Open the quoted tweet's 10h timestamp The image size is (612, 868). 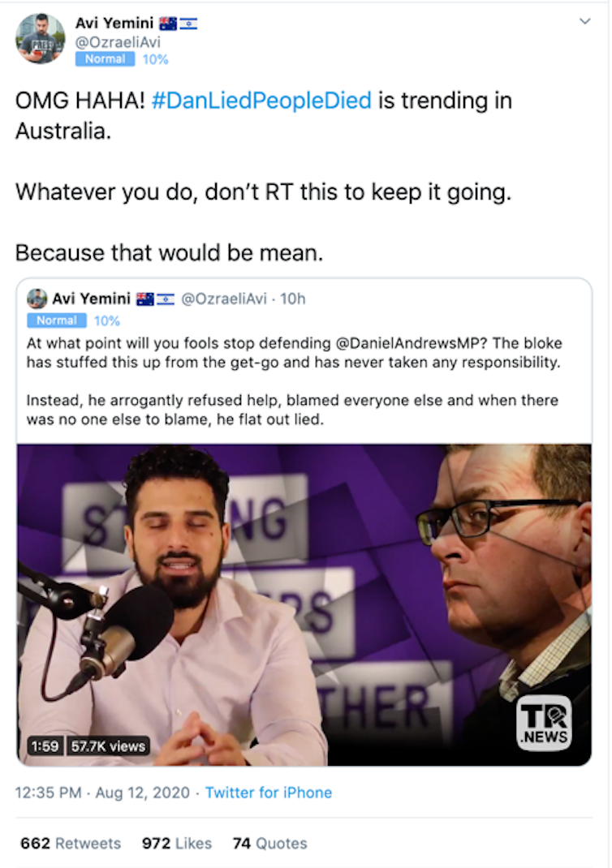point(292,299)
